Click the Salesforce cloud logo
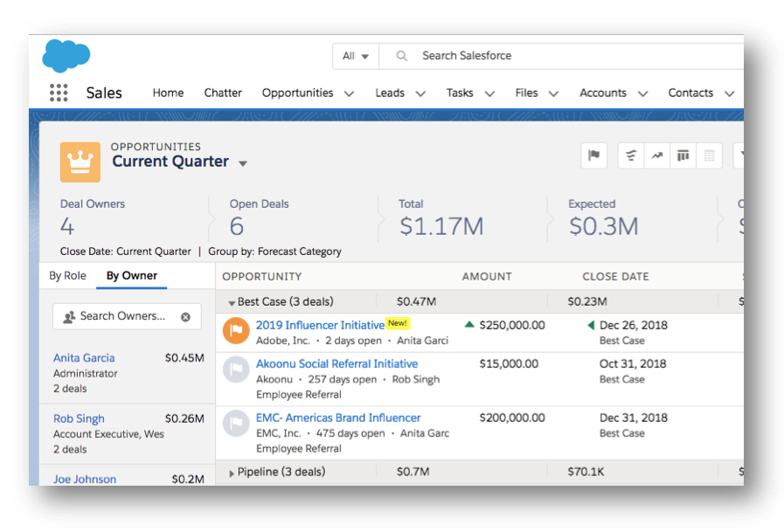784x532 pixels. 66,56
